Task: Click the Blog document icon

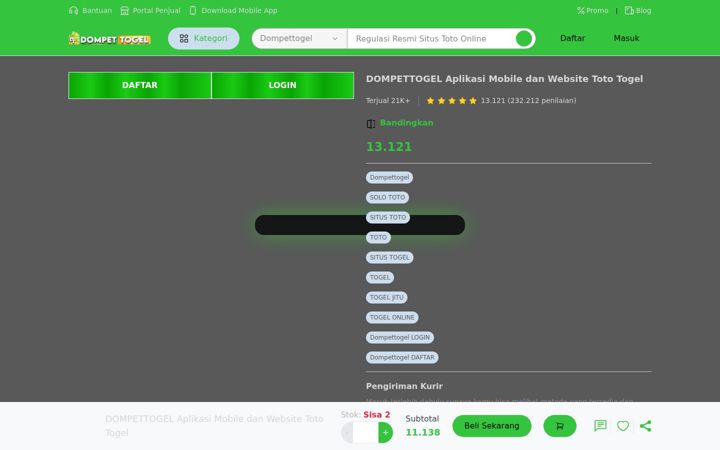Action: click(x=629, y=11)
